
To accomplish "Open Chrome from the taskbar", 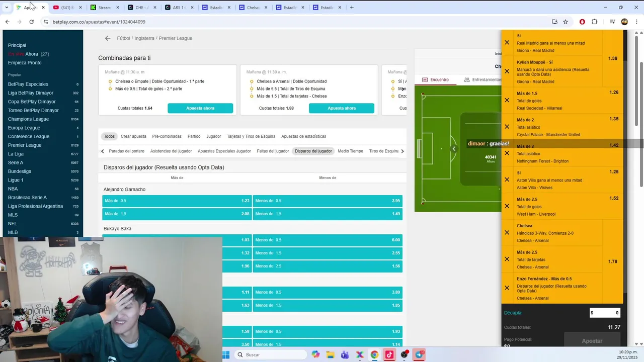I will click(374, 354).
